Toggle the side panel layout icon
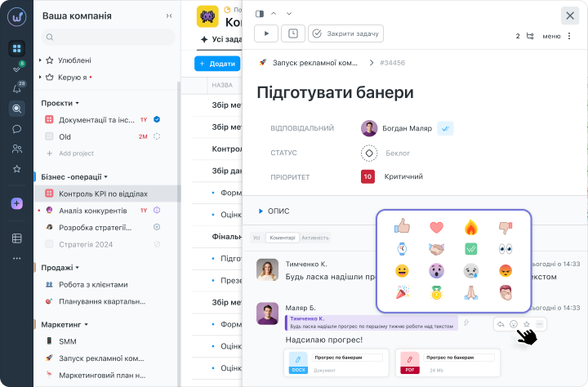Screen dimensions: 588x387 click(260, 14)
